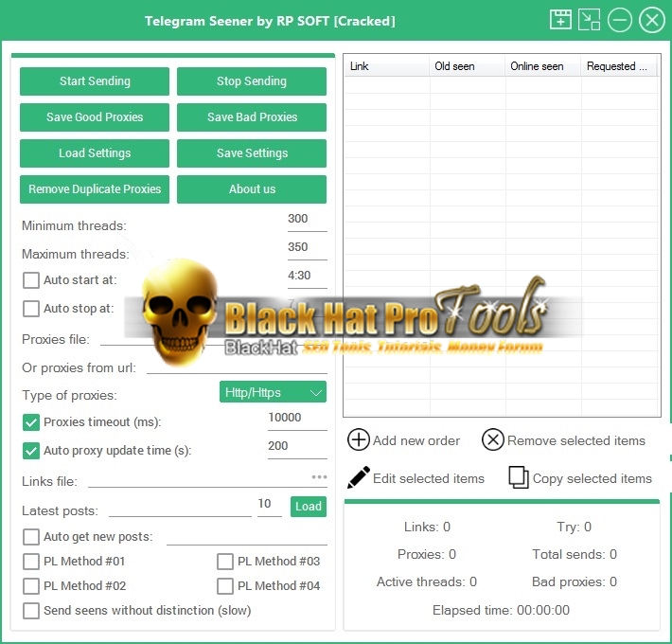Uncheck Auto proxy update time (s)
The height and width of the screenshot is (644, 672).
(x=31, y=451)
